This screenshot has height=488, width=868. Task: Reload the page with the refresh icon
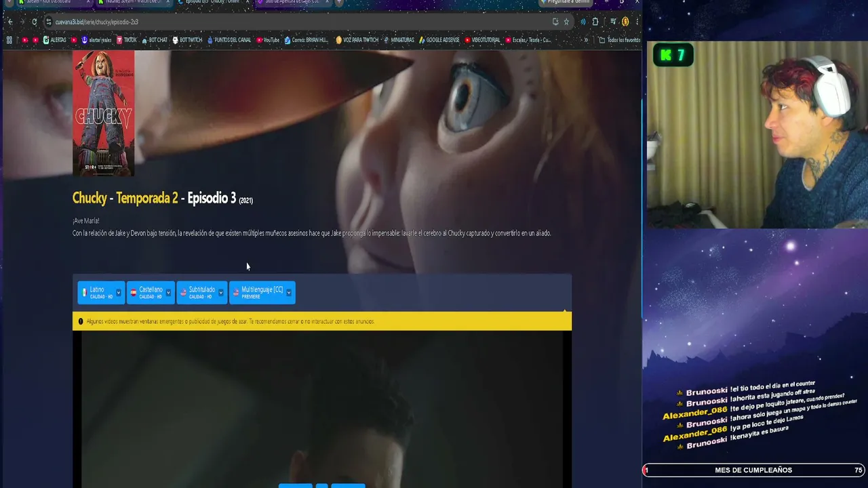click(34, 22)
